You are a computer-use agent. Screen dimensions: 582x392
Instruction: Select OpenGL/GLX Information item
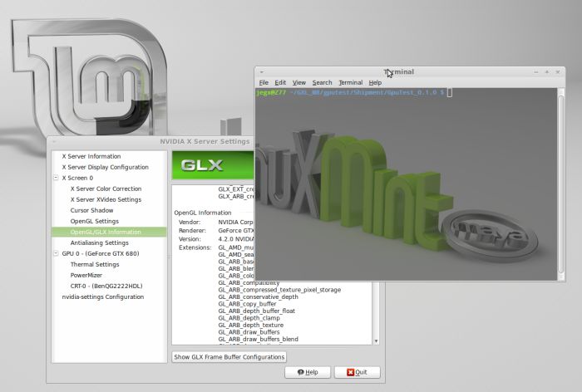coord(109,233)
